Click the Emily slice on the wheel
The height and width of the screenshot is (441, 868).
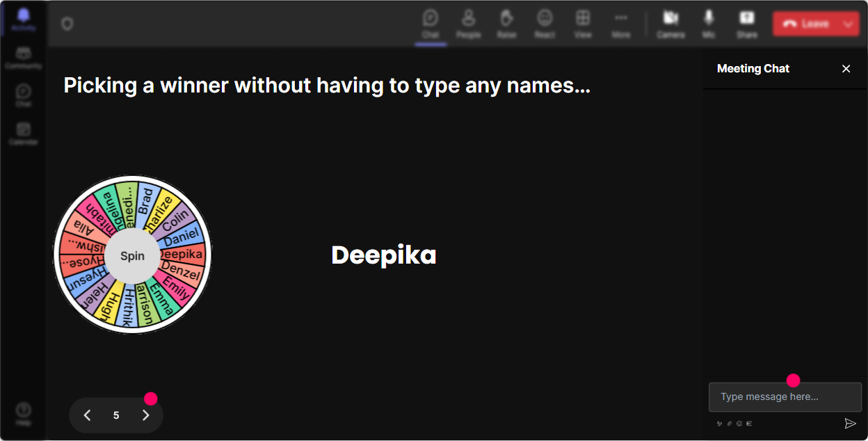tap(175, 288)
